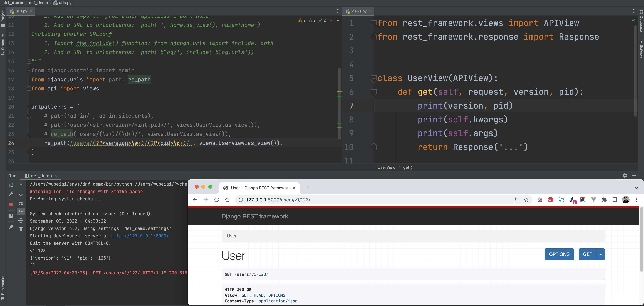The image size is (644, 306).
Task: Select the def_demo run tab
Action: click(41, 176)
